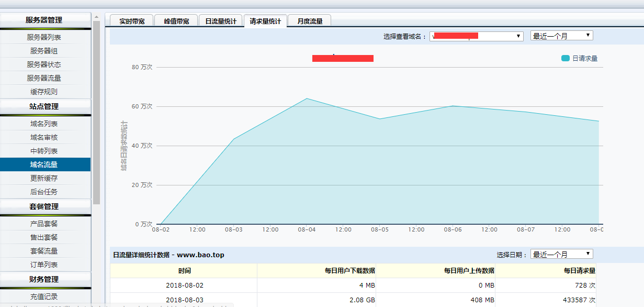
Task: Switch to the 实时带宽 tab
Action: tap(132, 21)
